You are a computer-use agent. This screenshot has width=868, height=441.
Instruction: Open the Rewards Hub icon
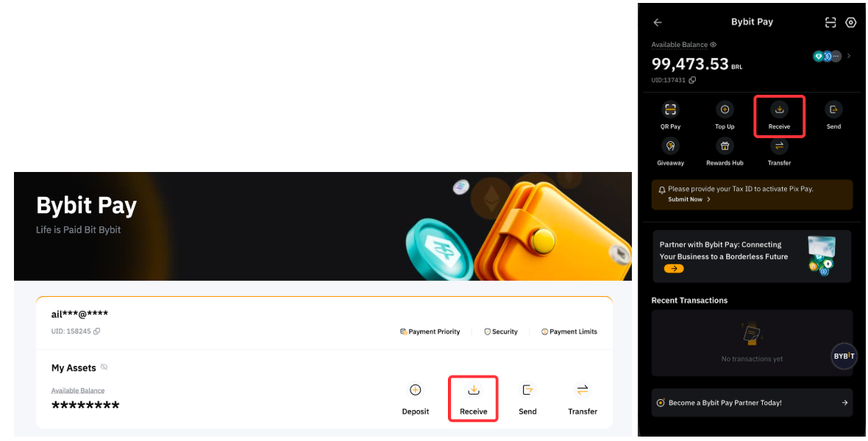click(725, 146)
